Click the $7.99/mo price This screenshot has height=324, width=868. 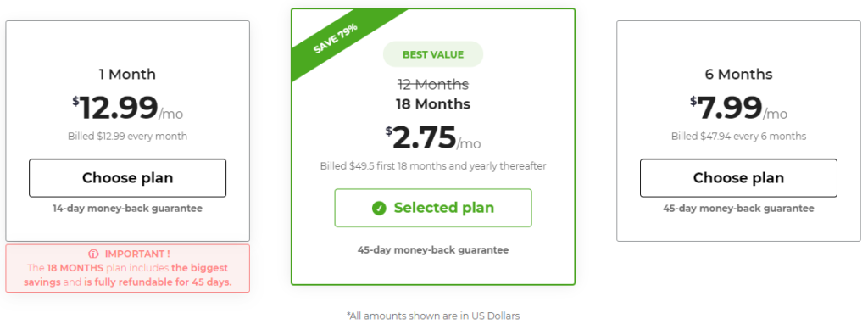pos(738,108)
